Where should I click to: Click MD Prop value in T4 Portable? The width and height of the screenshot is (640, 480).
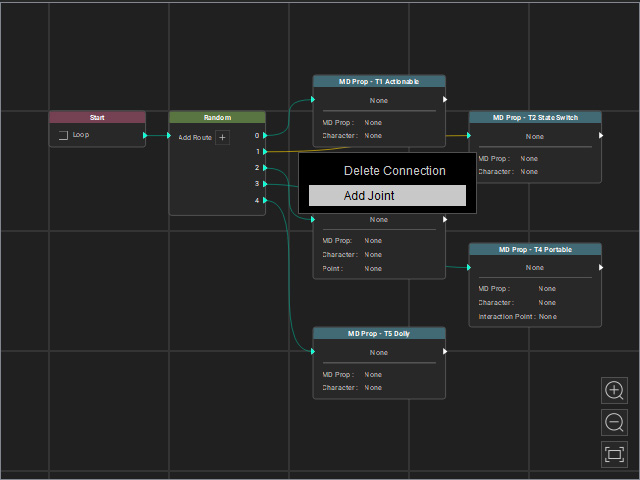tap(547, 289)
